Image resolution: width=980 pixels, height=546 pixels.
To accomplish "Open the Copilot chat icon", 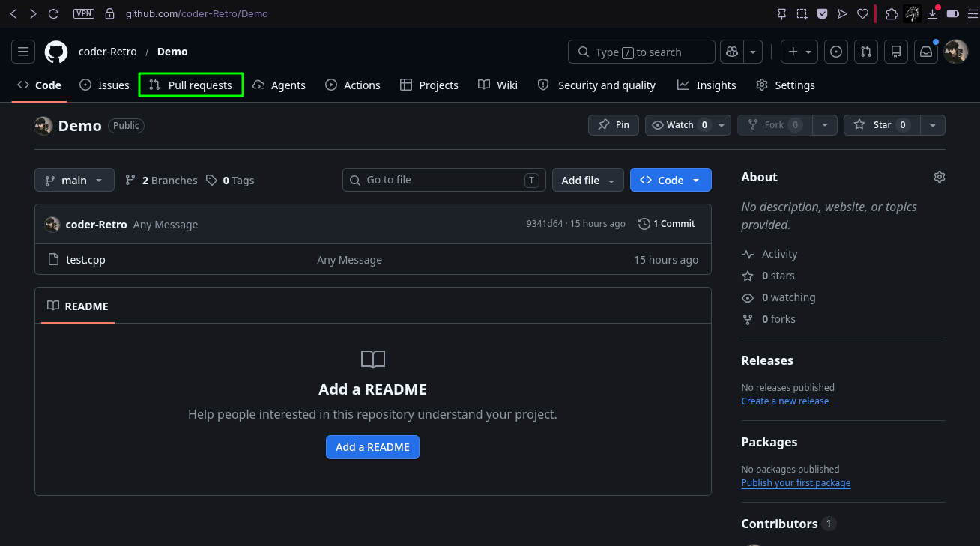I will pos(732,52).
